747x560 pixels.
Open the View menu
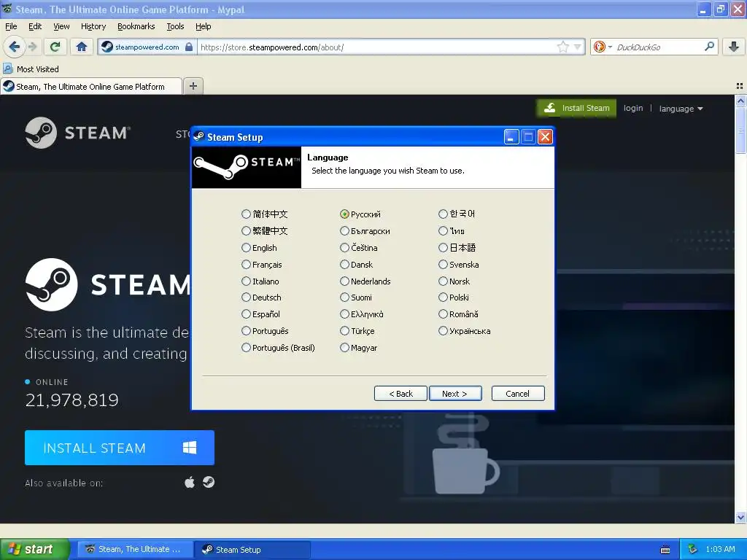pyautogui.click(x=61, y=26)
